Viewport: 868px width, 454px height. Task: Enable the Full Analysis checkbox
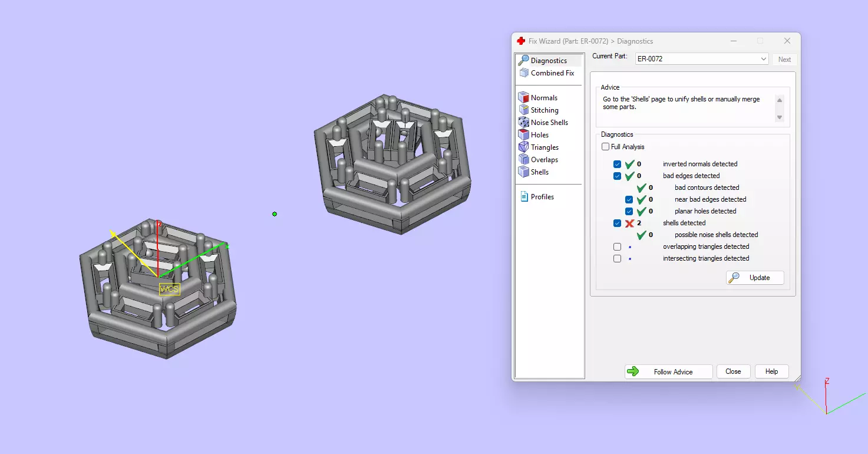click(x=606, y=147)
